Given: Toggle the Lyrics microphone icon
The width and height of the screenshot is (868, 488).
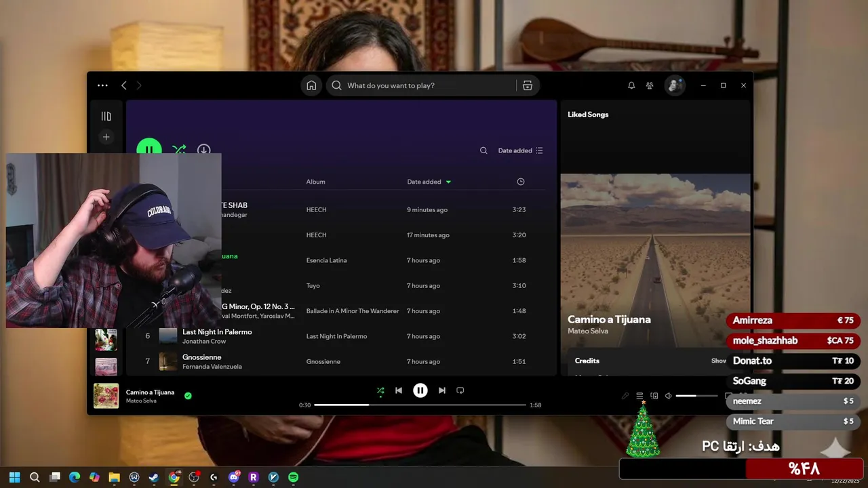Looking at the screenshot, I should [x=625, y=396].
